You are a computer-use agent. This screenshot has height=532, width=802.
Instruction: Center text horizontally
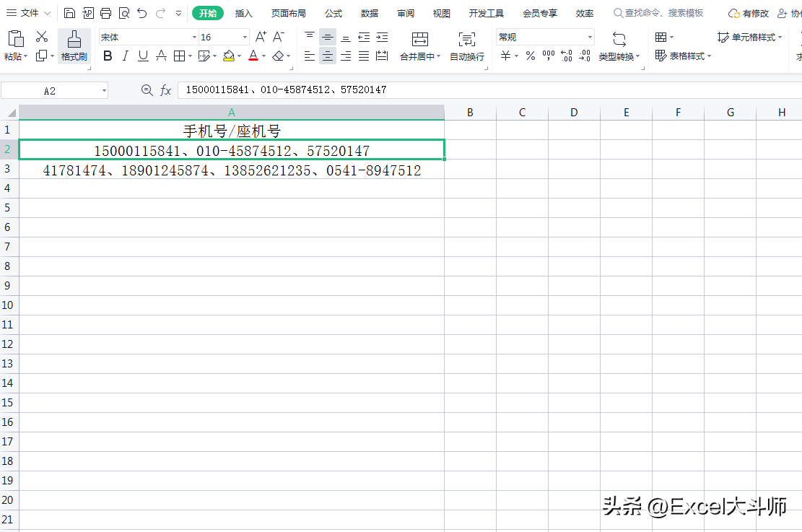coord(327,56)
